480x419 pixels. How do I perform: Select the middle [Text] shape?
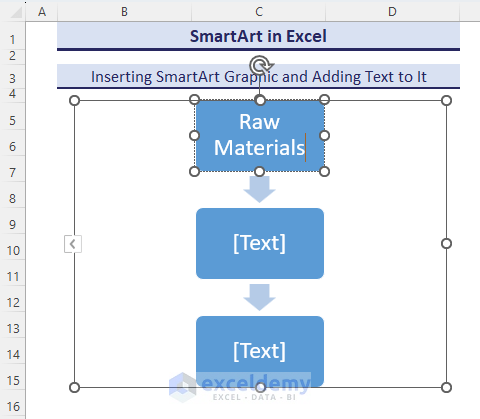(x=260, y=243)
